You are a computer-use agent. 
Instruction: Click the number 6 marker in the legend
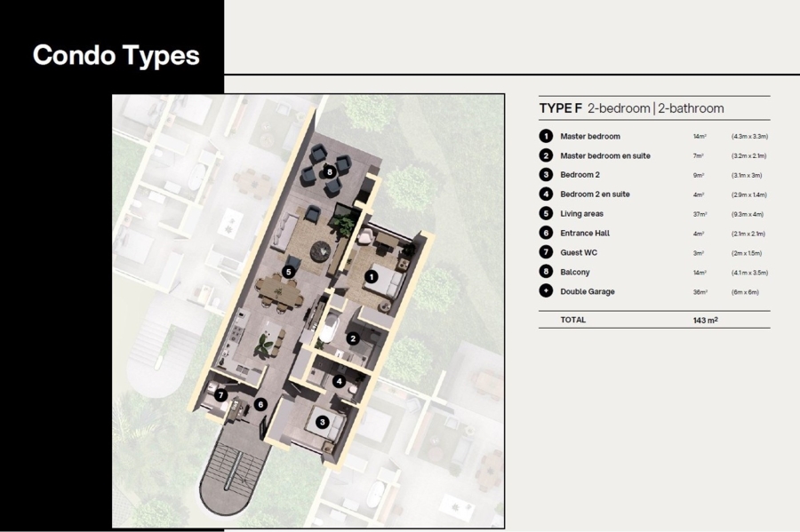(x=546, y=233)
